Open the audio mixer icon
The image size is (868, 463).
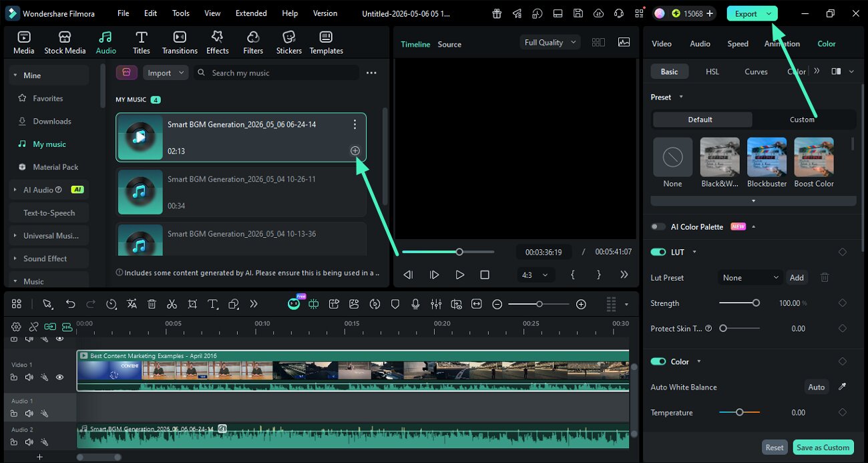coord(436,304)
